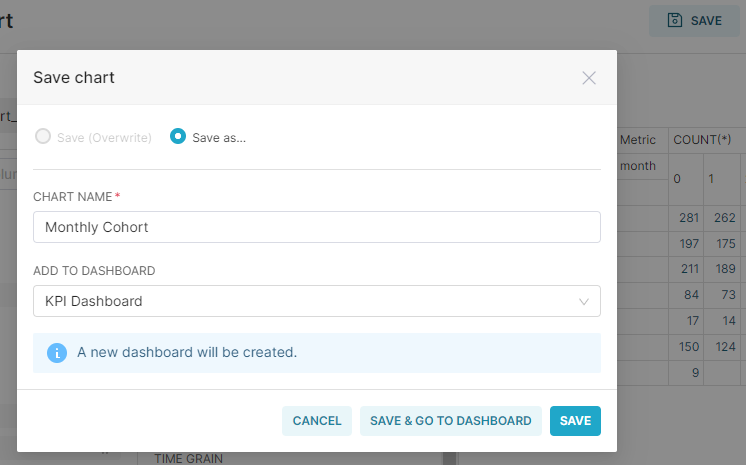Screen dimensions: 746x465
Task: Click the COUNT(*) column header
Action: pyautogui.click(x=702, y=139)
